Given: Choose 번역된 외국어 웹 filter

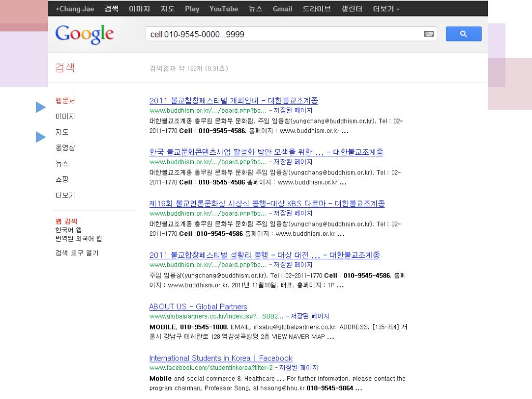Looking at the screenshot, I should [x=79, y=238].
